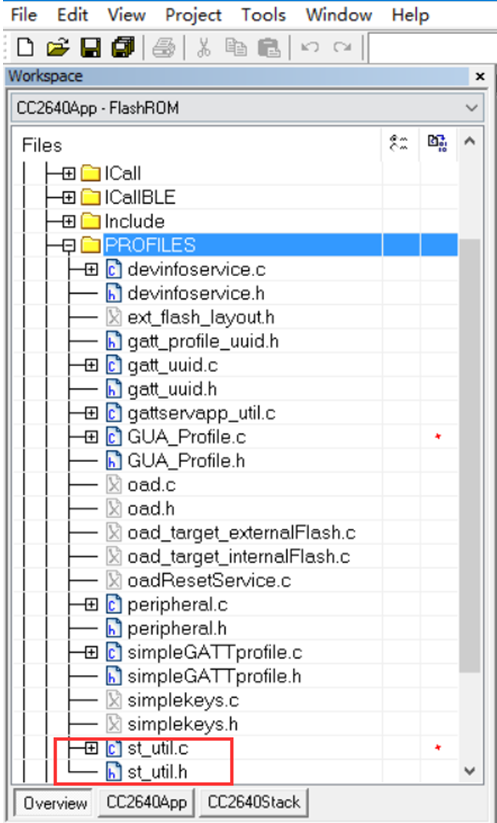Open the Window menu
The image size is (497, 823).
[339, 15]
